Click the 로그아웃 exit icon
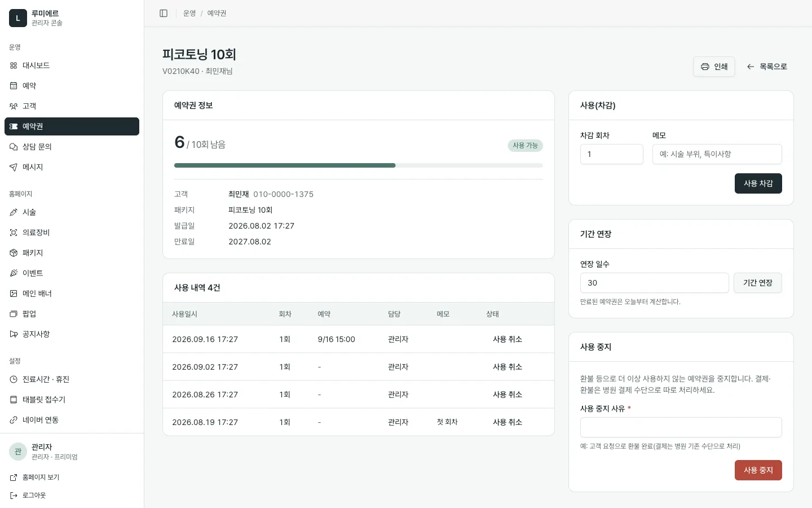The width and height of the screenshot is (812, 508). 14,496
